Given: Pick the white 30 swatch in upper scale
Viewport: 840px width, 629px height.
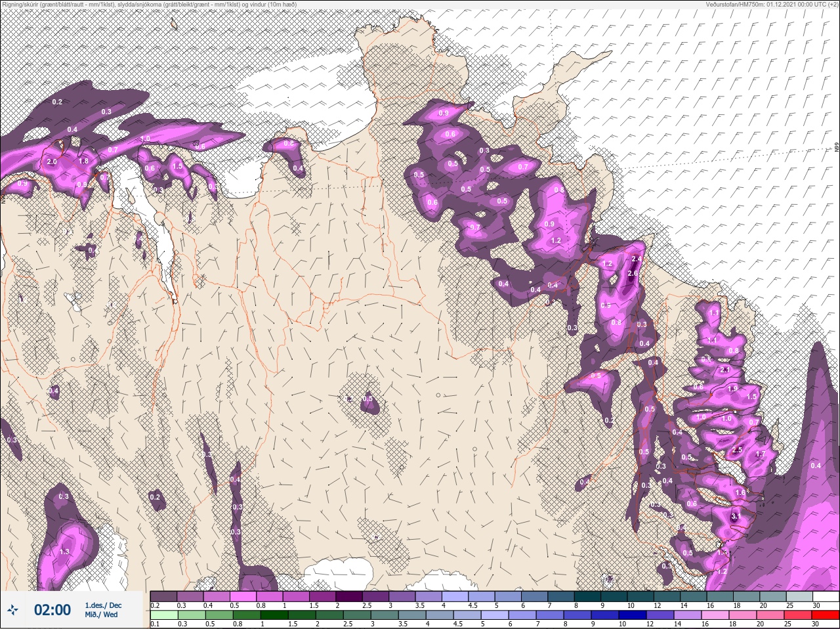Looking at the screenshot, I should point(825,596).
